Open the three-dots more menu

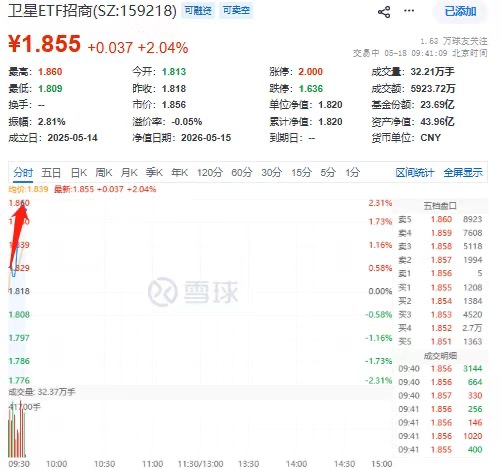pos(409,11)
